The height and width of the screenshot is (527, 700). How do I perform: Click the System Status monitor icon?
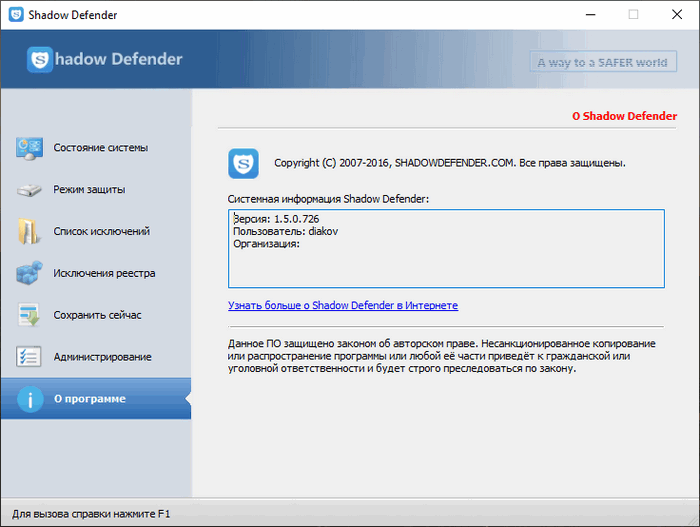29,148
